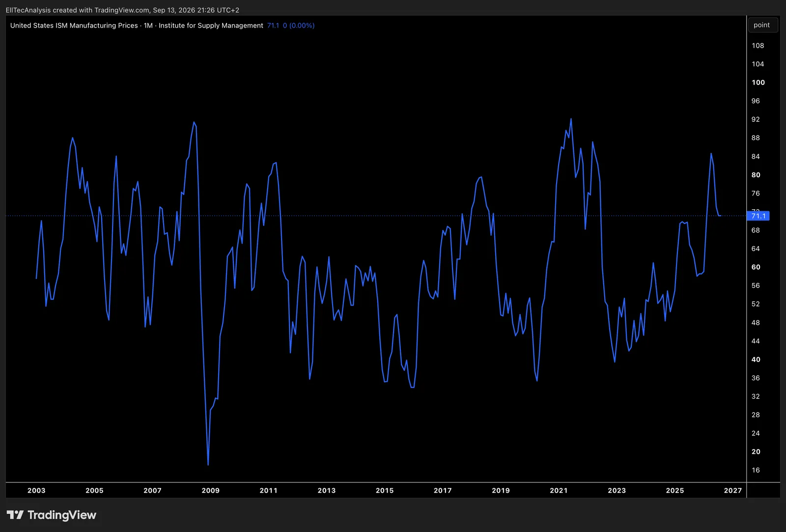
Task: Click the 80 level on price axis
Action: click(756, 175)
